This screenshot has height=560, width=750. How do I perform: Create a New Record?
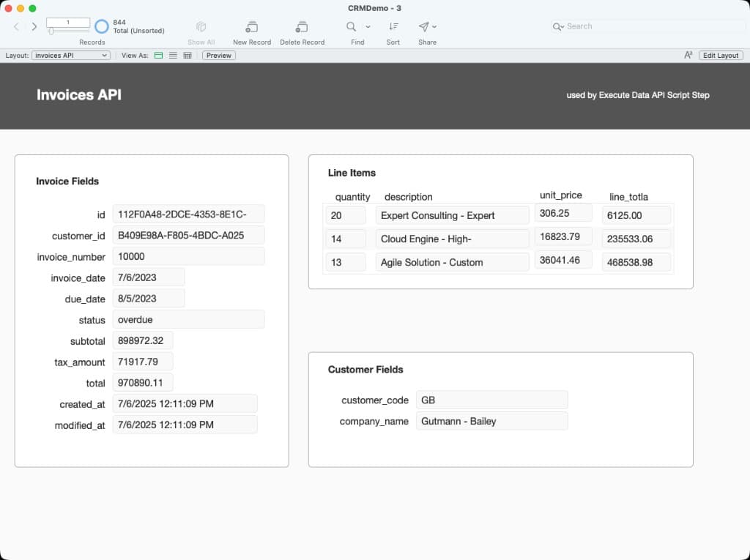[x=252, y=26]
